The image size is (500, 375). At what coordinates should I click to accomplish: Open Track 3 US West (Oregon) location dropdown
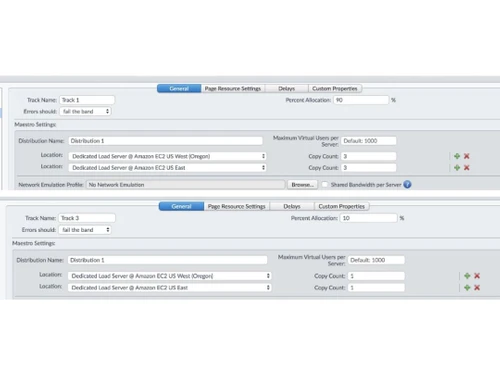pos(169,276)
